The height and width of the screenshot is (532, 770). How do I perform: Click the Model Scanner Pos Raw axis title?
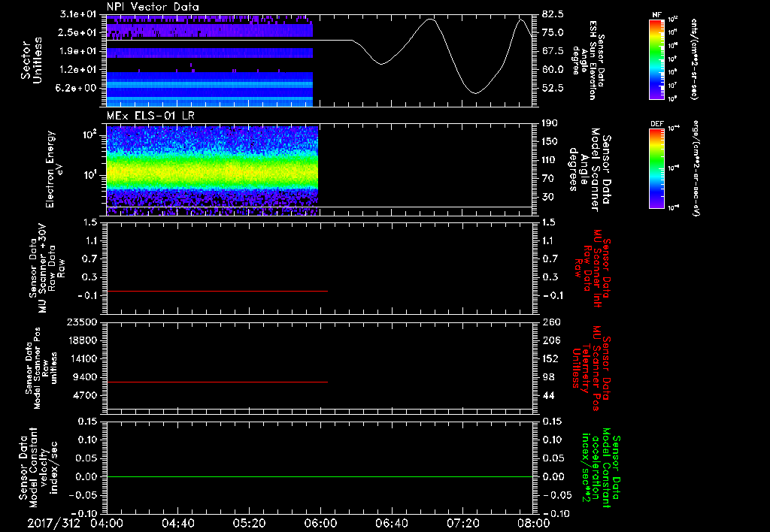click(x=41, y=368)
